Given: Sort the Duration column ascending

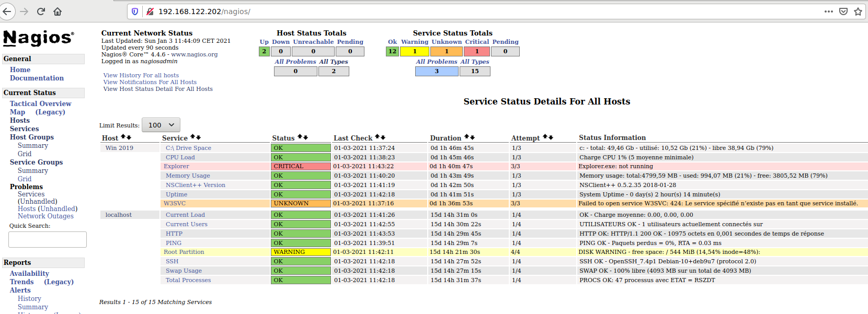Looking at the screenshot, I should coord(467,137).
